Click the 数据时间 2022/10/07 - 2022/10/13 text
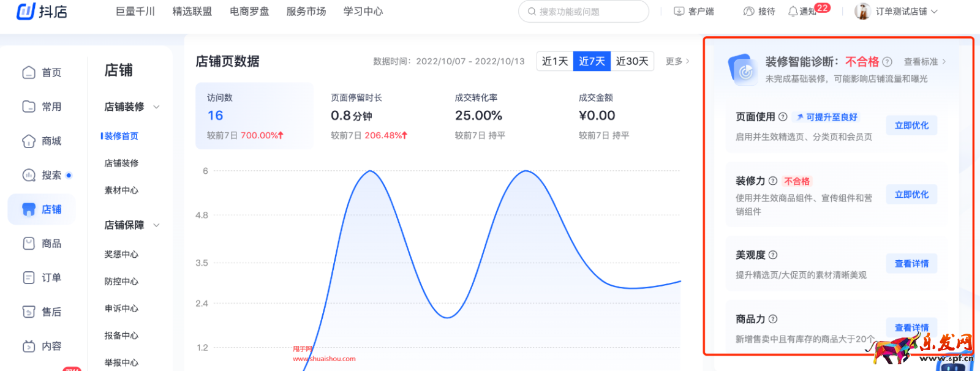 (449, 61)
